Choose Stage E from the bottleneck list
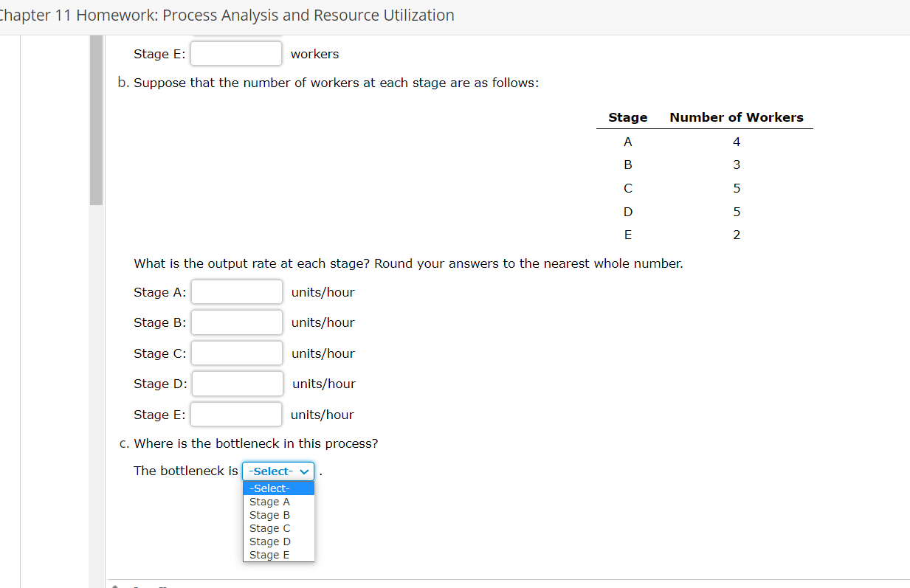This screenshot has width=910, height=588. tap(279, 555)
